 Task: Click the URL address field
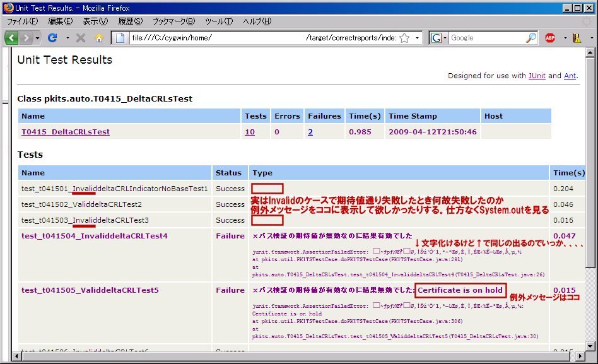point(263,38)
